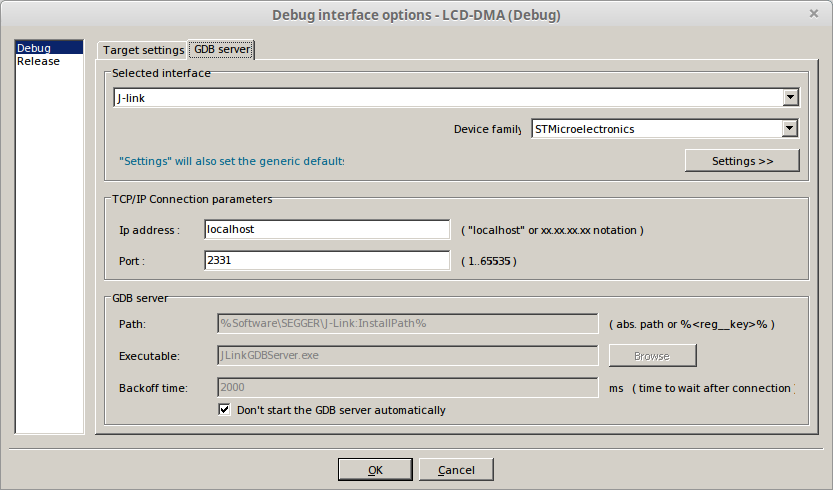Click the Settings >> button
833x490 pixels.
pyautogui.click(x=742, y=160)
